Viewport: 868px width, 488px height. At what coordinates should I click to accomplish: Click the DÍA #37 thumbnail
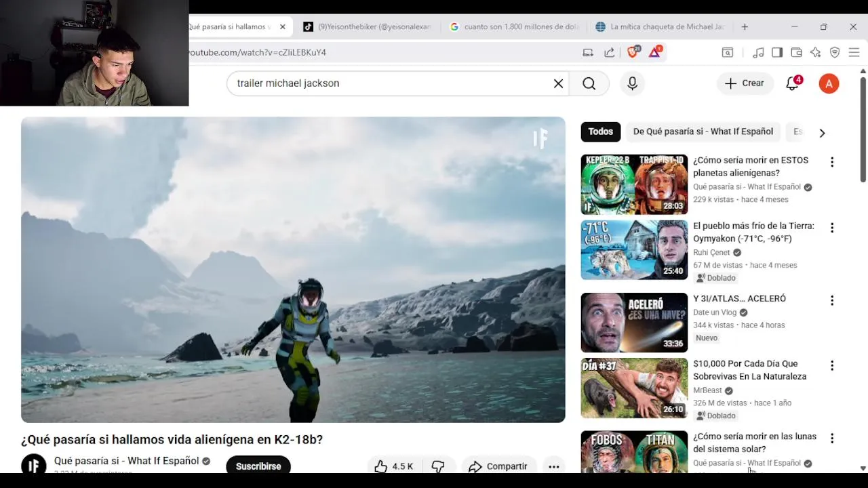(634, 388)
